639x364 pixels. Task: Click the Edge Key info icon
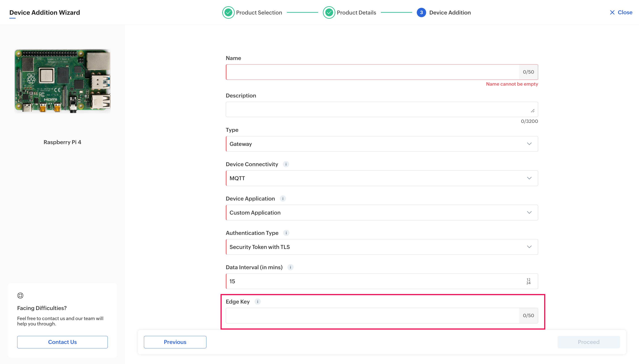pyautogui.click(x=257, y=302)
